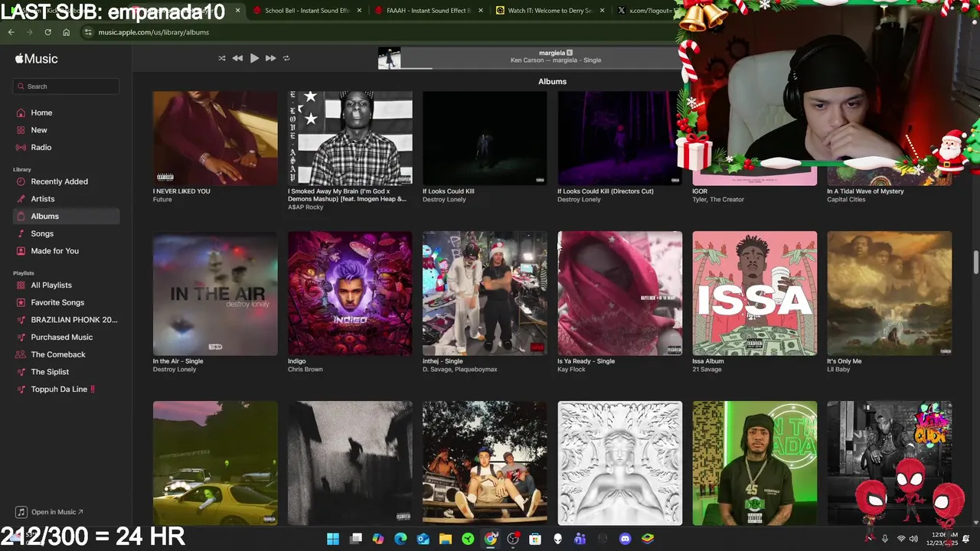
Task: Click the browser home button
Action: click(67, 32)
